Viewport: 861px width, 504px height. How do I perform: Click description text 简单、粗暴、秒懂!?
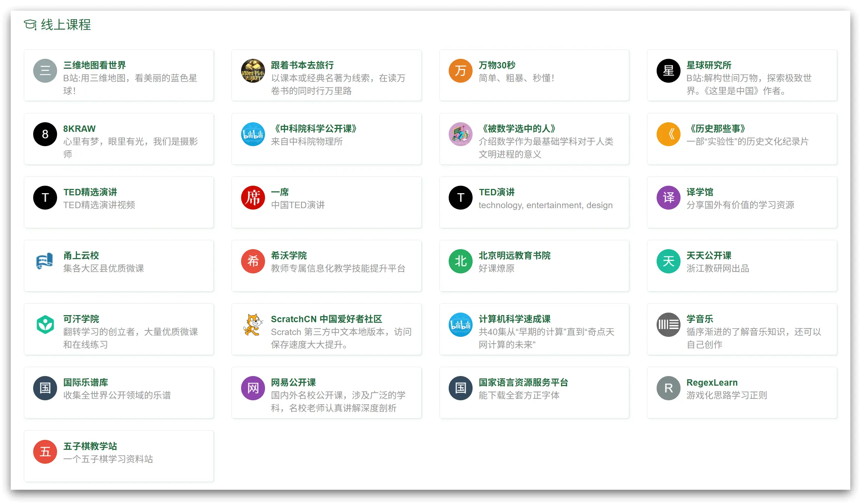click(x=516, y=78)
